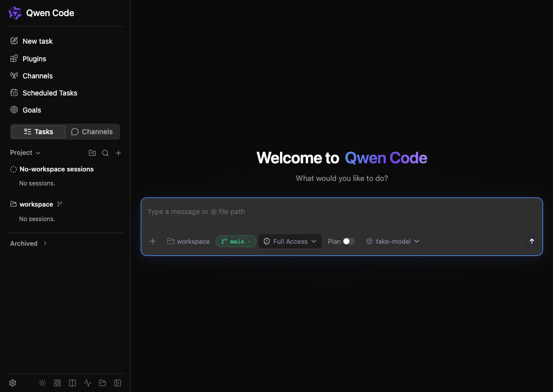Select the No-workspace sessions group
Viewport: 553px width, 392px height.
[x=52, y=169]
